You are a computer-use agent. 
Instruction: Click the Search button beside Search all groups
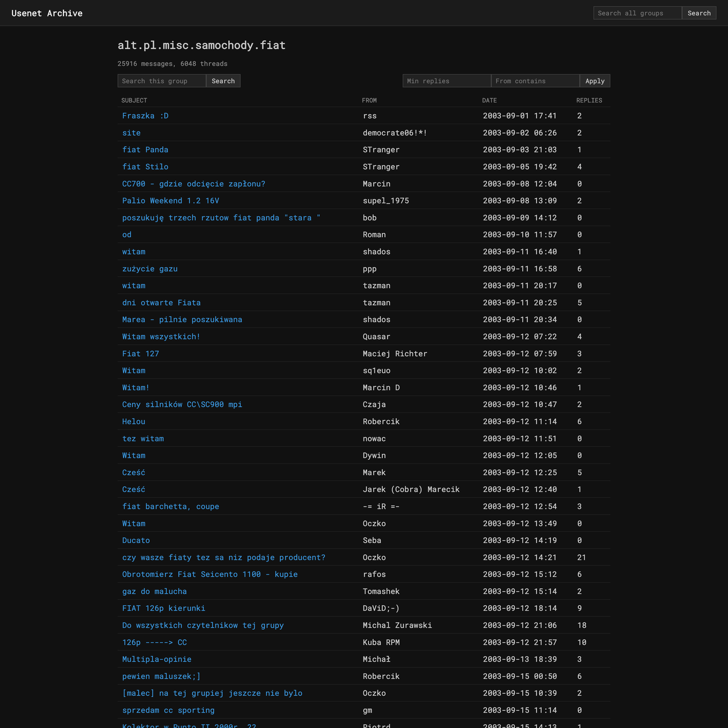699,13
